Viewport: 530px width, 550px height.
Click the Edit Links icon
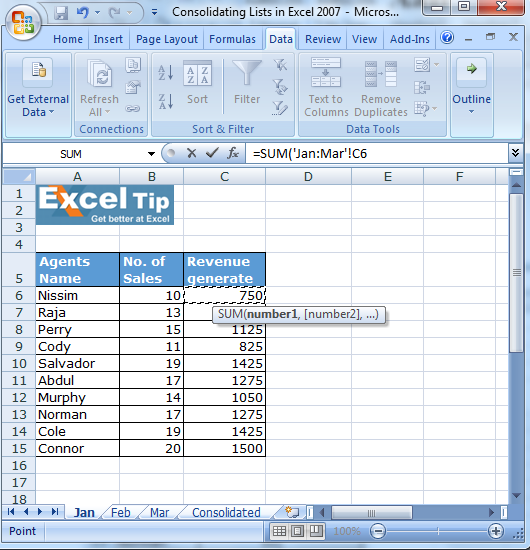coord(133,109)
